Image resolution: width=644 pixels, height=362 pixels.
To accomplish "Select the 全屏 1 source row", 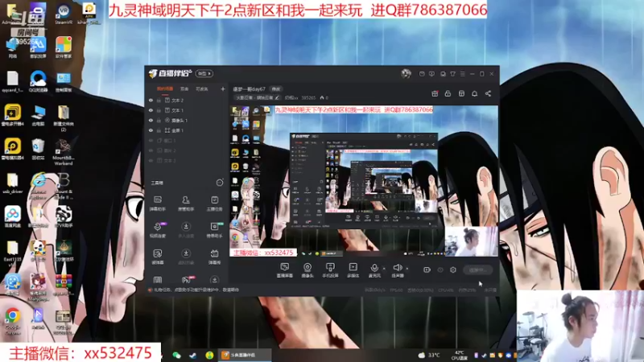I will click(187, 130).
